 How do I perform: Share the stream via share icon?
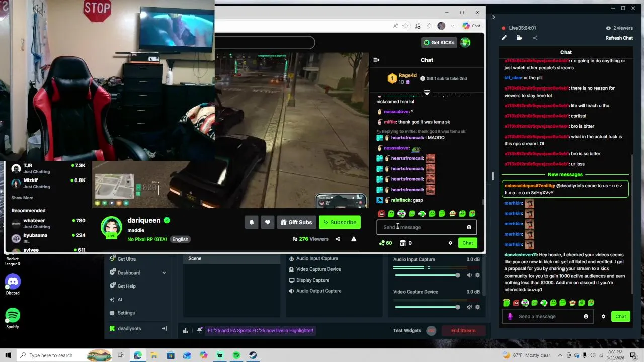click(338, 239)
